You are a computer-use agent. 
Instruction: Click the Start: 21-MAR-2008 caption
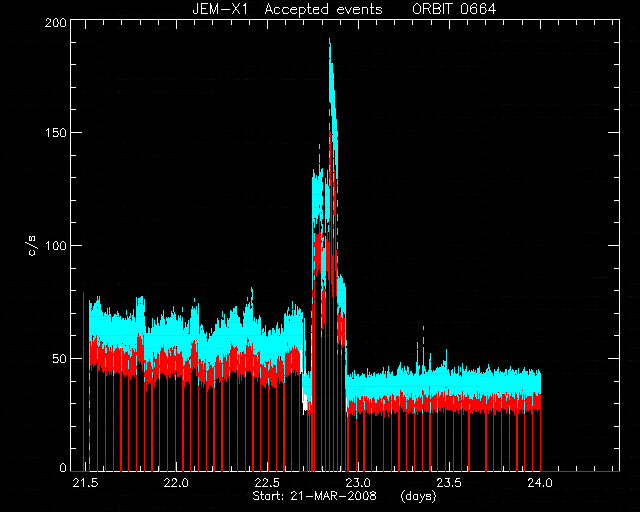314,496
